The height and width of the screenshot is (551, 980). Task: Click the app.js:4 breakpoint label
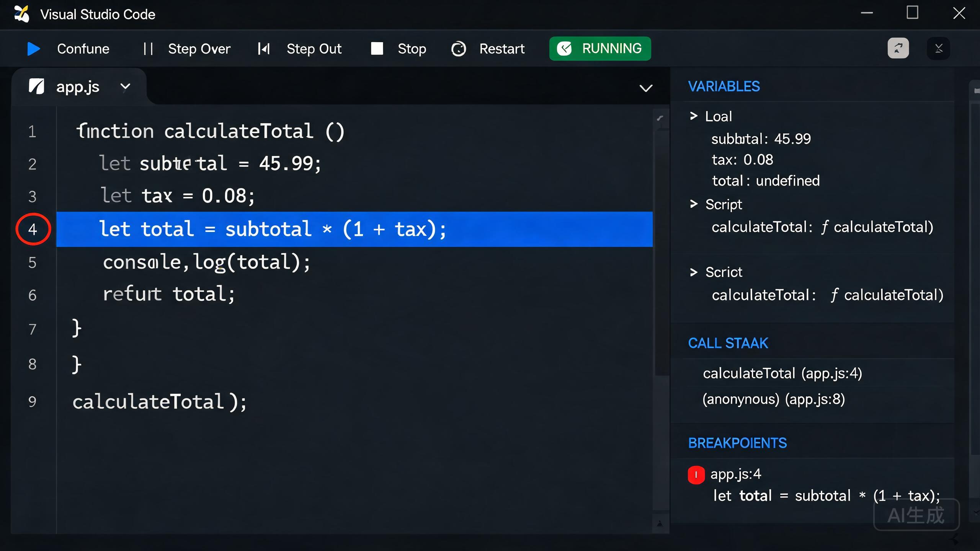[x=736, y=474]
